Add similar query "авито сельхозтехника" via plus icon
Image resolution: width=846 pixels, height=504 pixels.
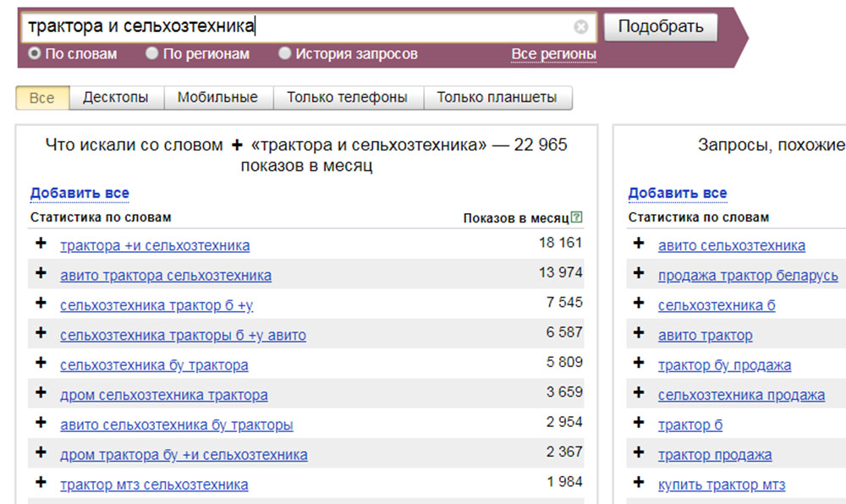click(638, 245)
